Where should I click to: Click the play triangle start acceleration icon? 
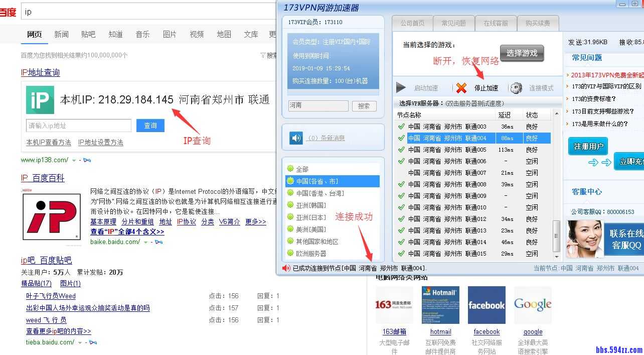pos(401,88)
